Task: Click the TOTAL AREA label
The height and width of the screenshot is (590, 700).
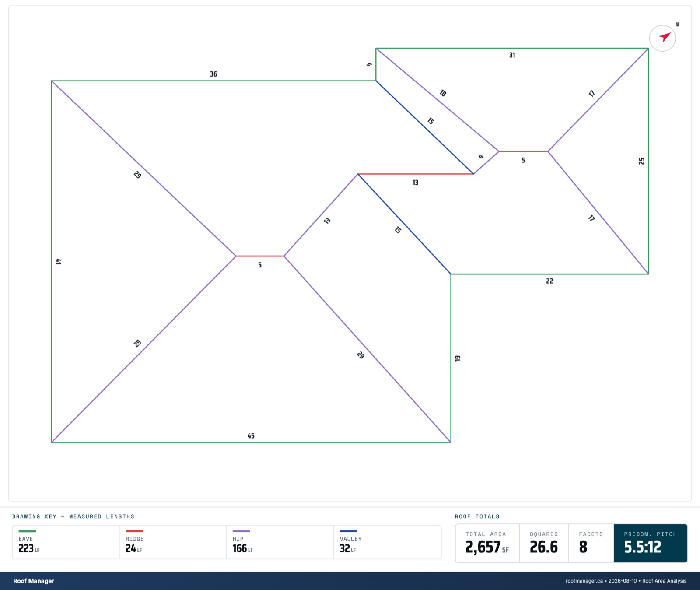Action: coord(486,534)
